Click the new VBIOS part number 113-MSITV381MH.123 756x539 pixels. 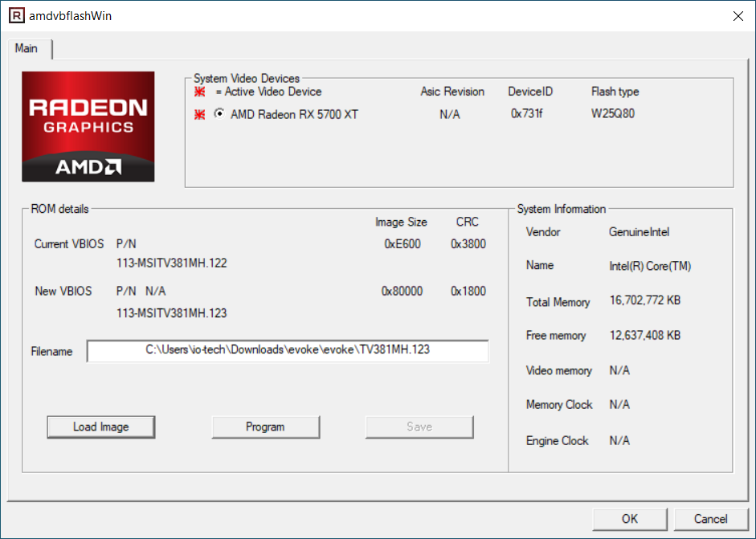click(x=172, y=313)
